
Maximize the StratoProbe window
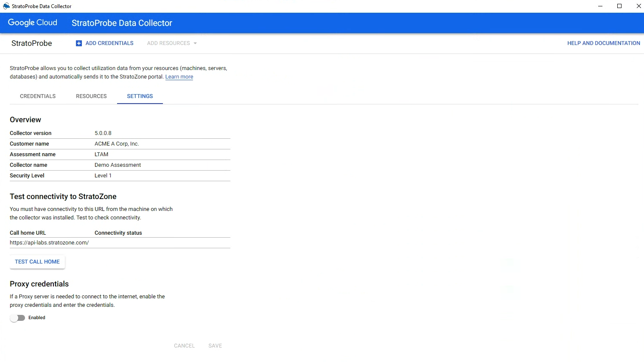[x=619, y=6]
